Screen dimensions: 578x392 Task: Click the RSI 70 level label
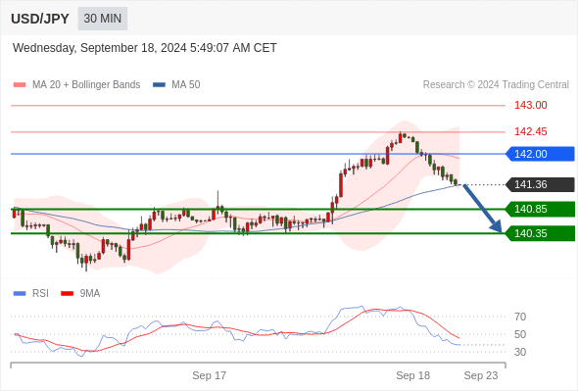point(520,317)
